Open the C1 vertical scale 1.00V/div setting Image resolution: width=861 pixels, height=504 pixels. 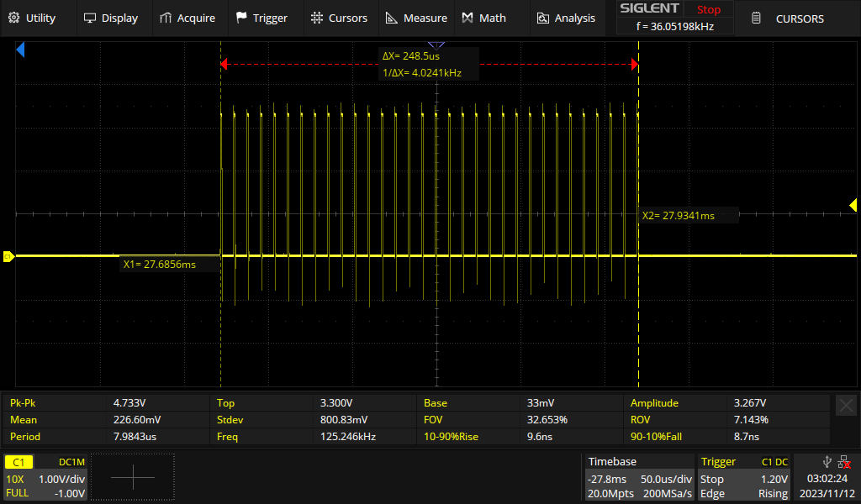pyautogui.click(x=61, y=479)
